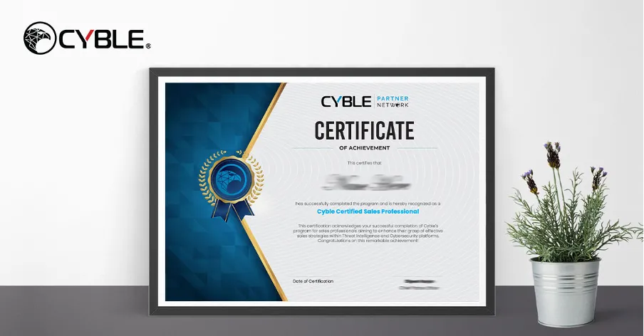Click the Cyble eagle logo icon
This screenshot has width=644, height=336.
pyautogui.click(x=41, y=38)
